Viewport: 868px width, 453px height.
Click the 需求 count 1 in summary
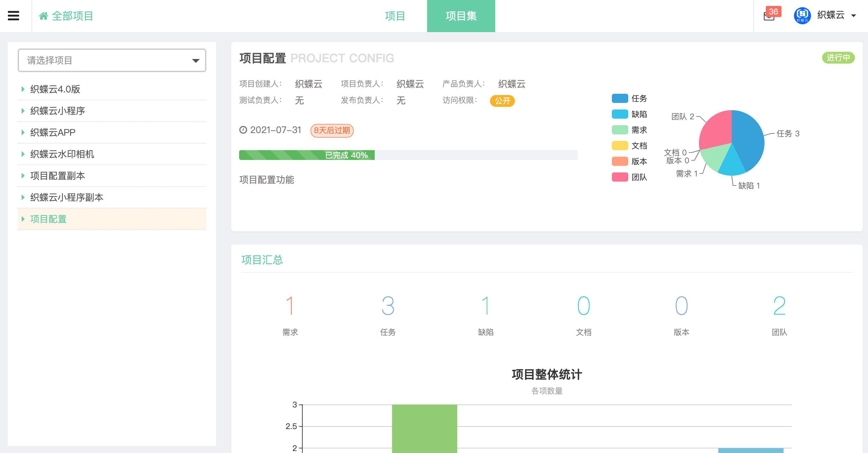[x=290, y=305]
